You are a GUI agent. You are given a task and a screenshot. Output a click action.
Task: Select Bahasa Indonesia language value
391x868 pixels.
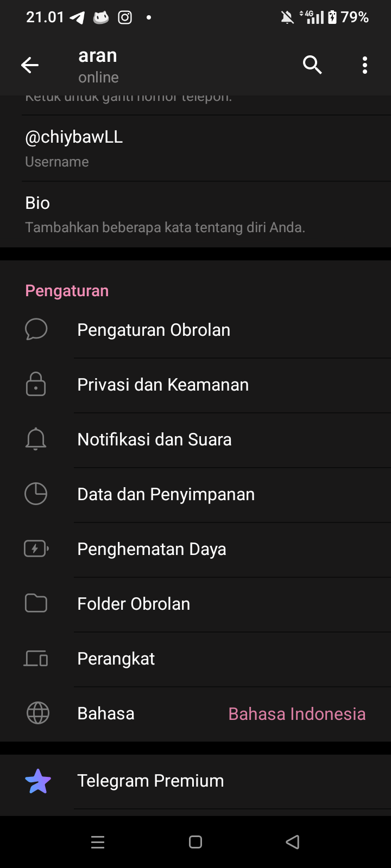point(297,714)
